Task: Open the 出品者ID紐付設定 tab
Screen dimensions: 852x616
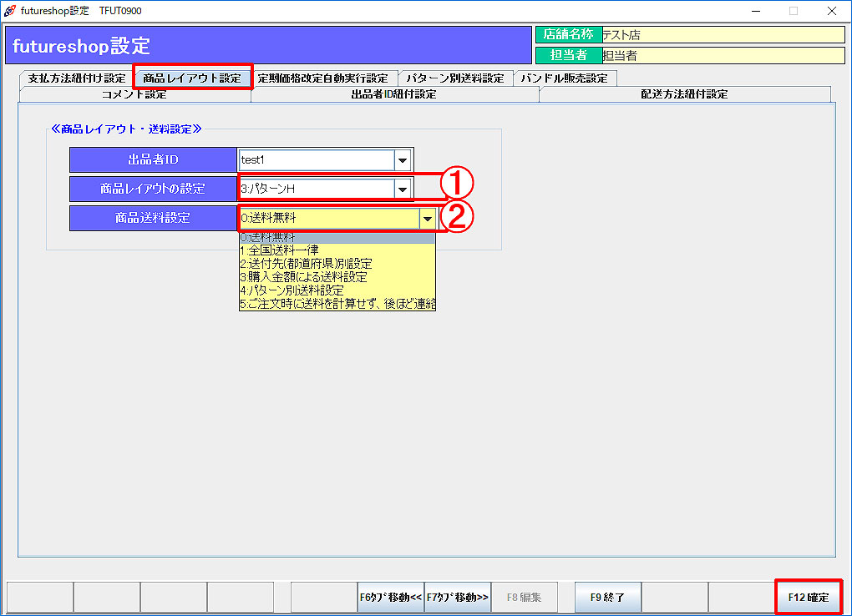Action: click(x=394, y=94)
